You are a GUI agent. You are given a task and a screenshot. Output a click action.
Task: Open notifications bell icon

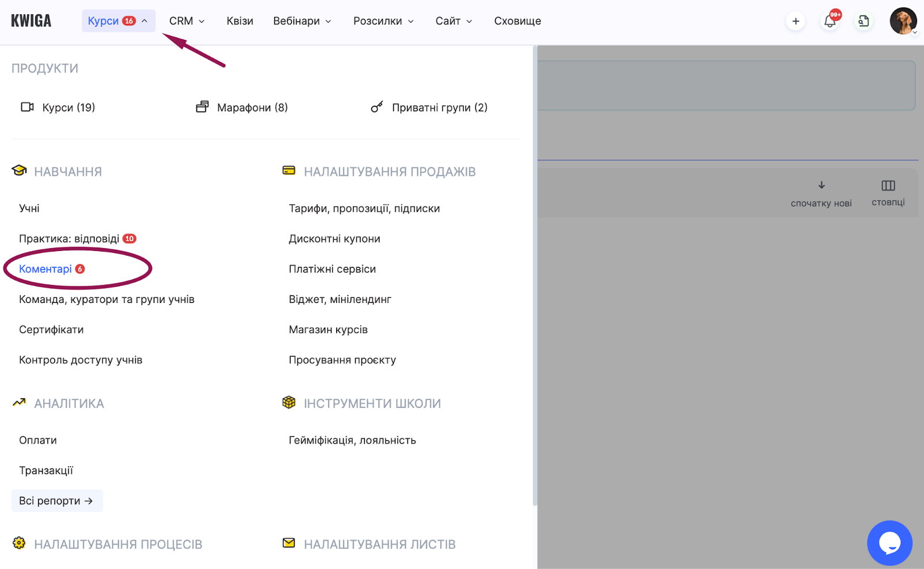click(x=830, y=21)
